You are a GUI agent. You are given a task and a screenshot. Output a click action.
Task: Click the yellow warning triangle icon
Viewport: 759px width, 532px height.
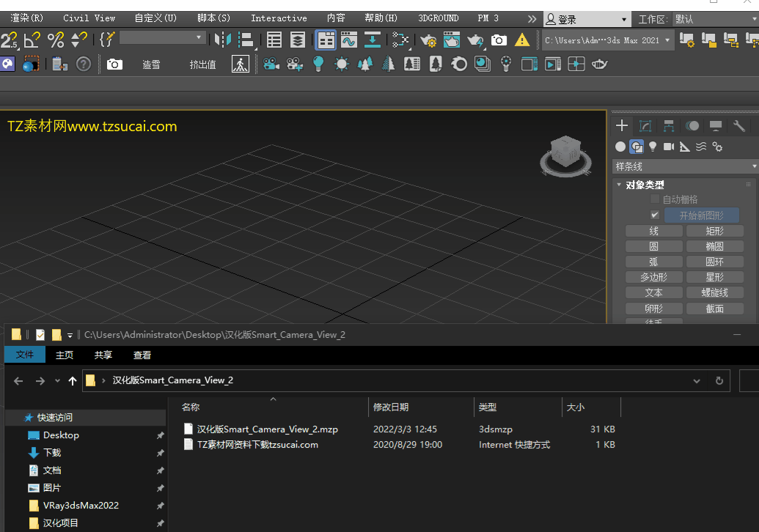(522, 40)
